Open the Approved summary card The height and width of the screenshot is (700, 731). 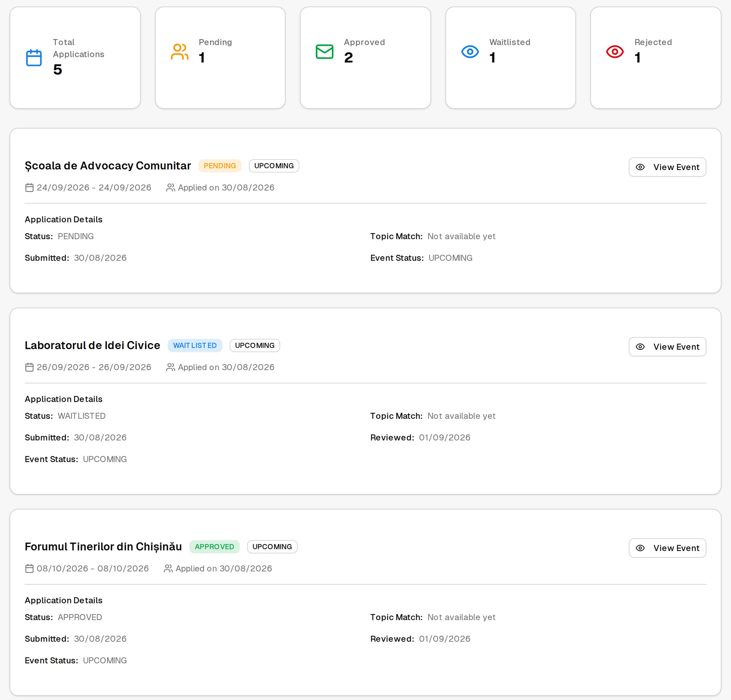pyautogui.click(x=365, y=58)
